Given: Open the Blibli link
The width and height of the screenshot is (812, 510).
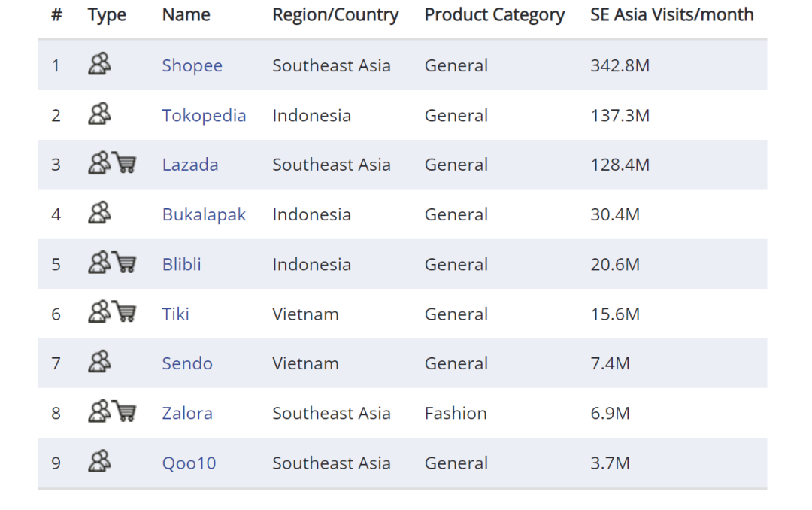Looking at the screenshot, I should [x=181, y=265].
